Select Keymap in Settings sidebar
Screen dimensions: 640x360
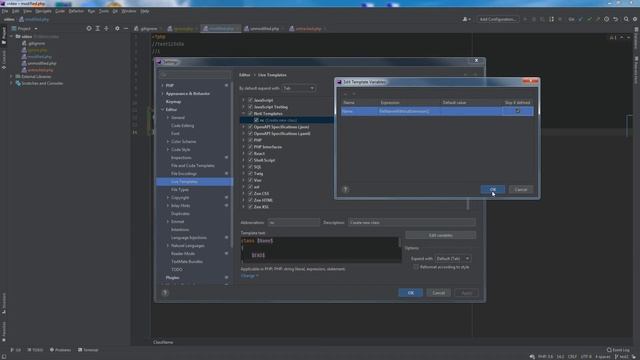point(173,102)
